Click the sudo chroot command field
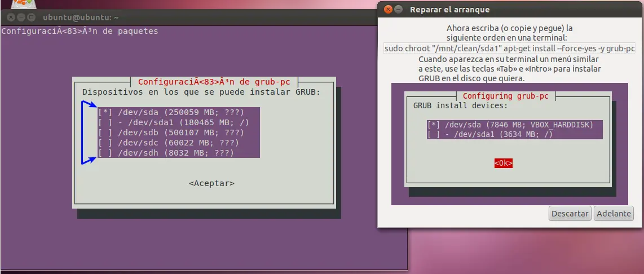The height and width of the screenshot is (274, 644). 510,48
